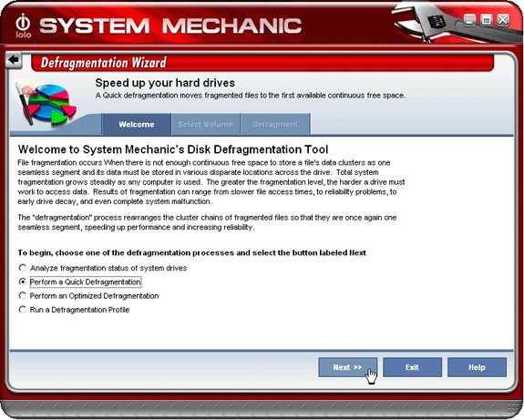Screen dimensions: 524x420
Task: Click the 'Speed up your hard drives' heading
Action: (165, 83)
